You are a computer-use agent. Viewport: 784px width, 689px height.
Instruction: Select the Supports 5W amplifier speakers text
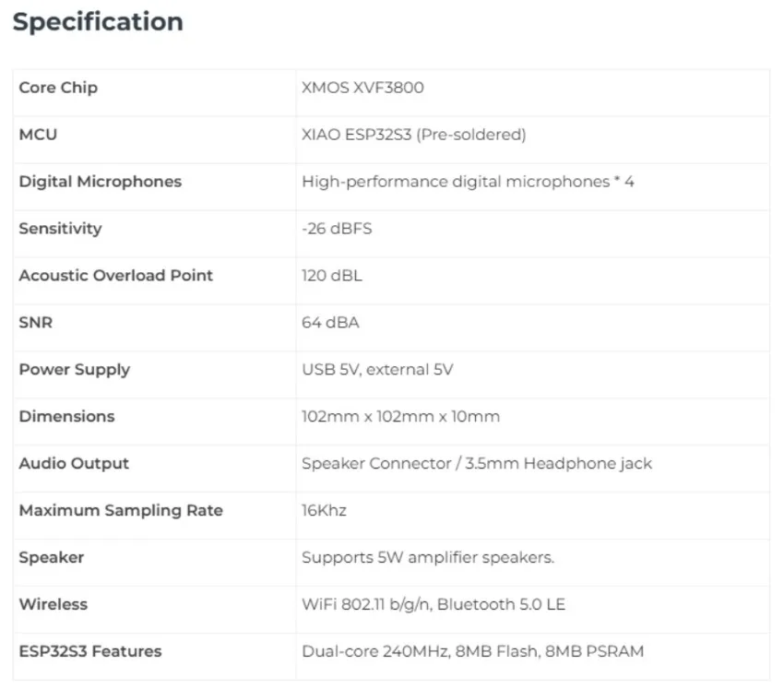(428, 558)
